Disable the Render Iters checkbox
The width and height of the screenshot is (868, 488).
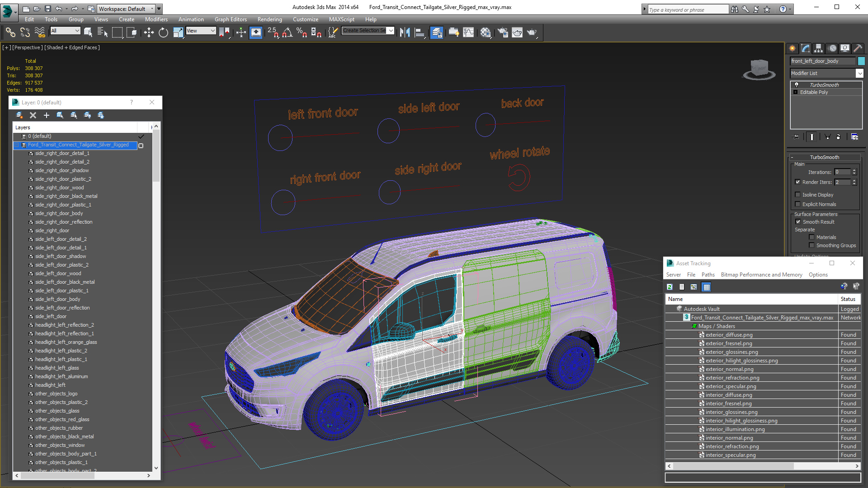click(798, 182)
